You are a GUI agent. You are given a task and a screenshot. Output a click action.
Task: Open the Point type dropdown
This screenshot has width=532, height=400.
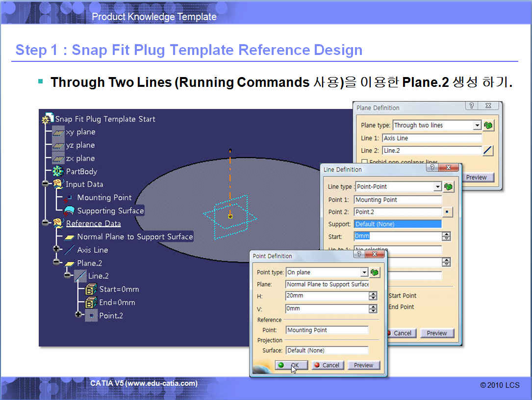click(x=364, y=272)
